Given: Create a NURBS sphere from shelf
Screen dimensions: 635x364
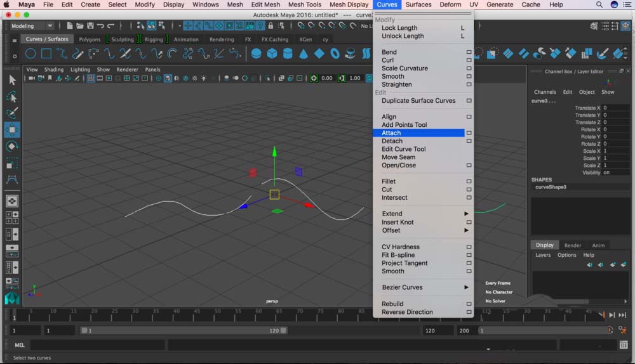Looking at the screenshot, I should click(256, 54).
